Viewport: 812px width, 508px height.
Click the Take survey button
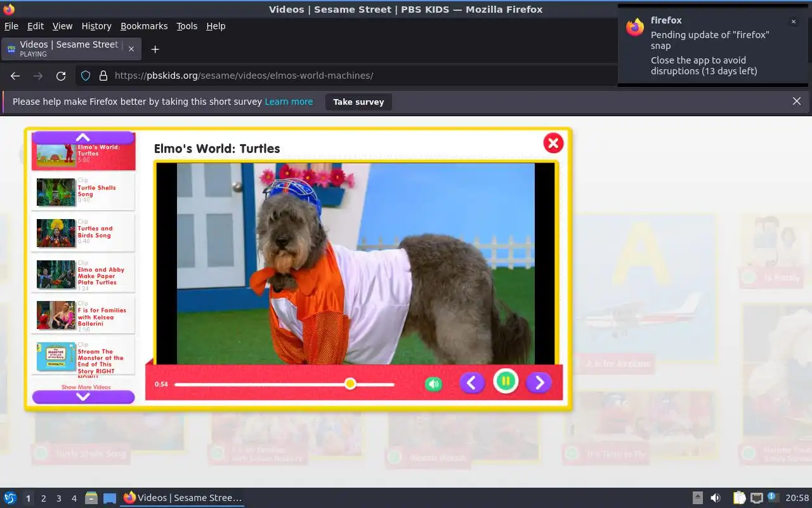click(x=358, y=102)
